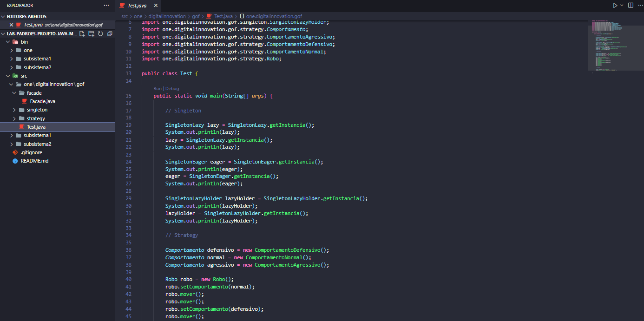This screenshot has width=644, height=321.
Task: Collapse the gof folder tree
Action: coord(11,84)
